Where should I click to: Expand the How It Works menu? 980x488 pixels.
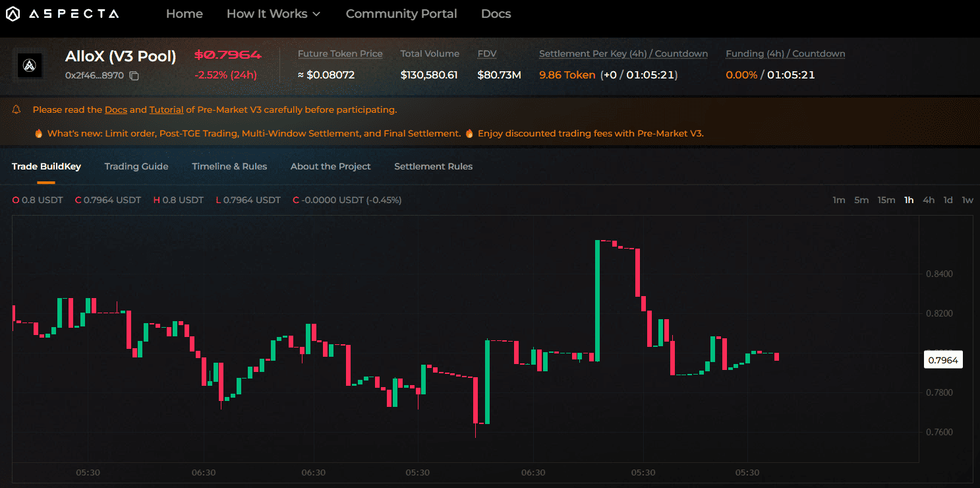coord(273,14)
